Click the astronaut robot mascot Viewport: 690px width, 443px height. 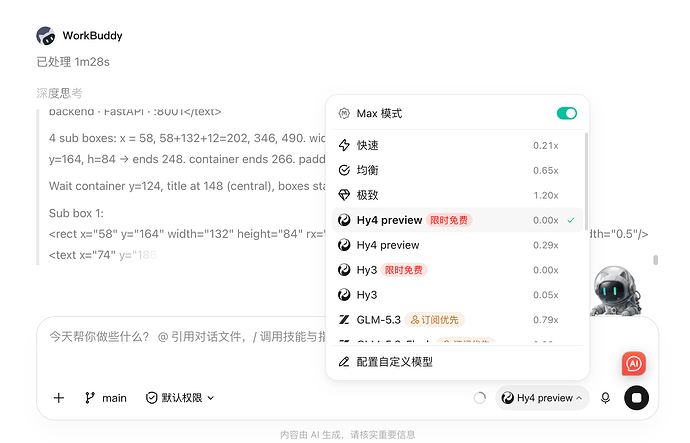[616, 291]
